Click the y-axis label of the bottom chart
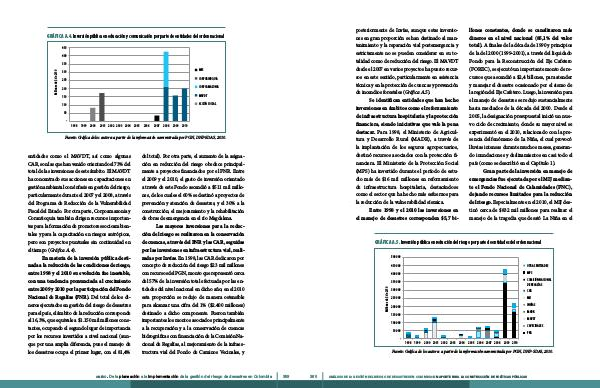Viewport: 600px width, 388px height. [386, 299]
